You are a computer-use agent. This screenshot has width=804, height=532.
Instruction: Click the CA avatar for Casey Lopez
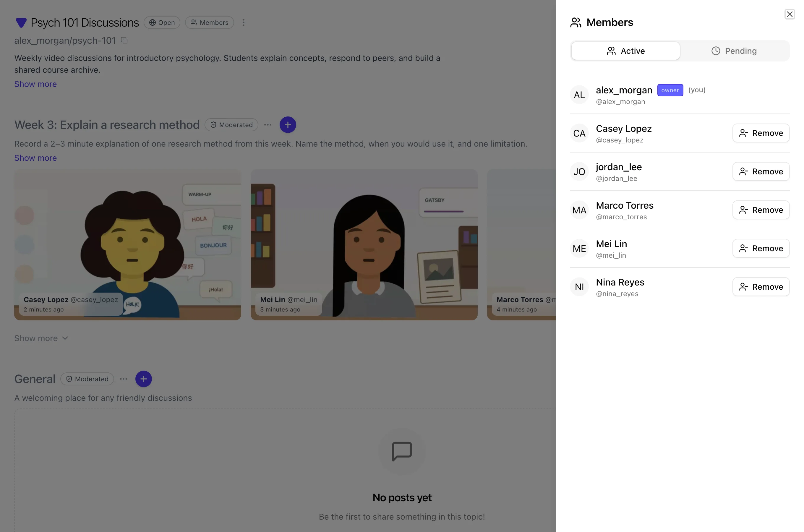579,133
